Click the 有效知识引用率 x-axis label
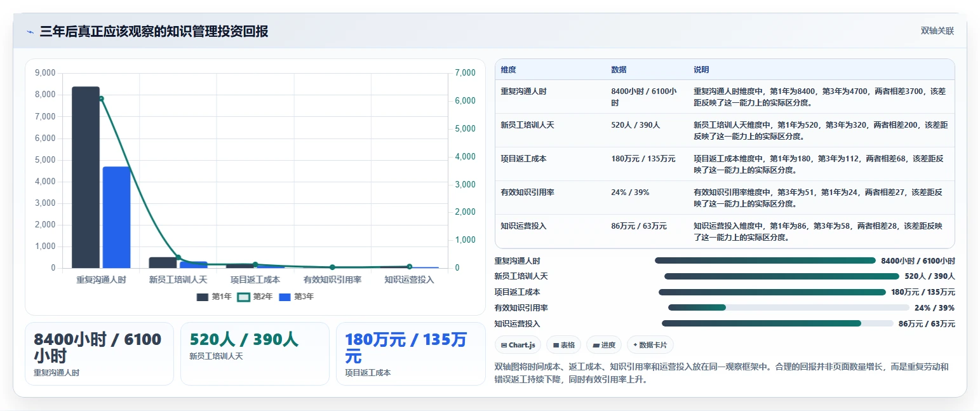 tap(332, 280)
